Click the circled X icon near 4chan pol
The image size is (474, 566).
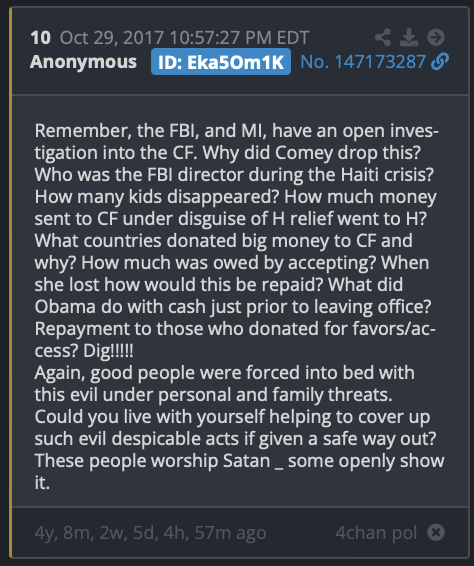tap(436, 532)
